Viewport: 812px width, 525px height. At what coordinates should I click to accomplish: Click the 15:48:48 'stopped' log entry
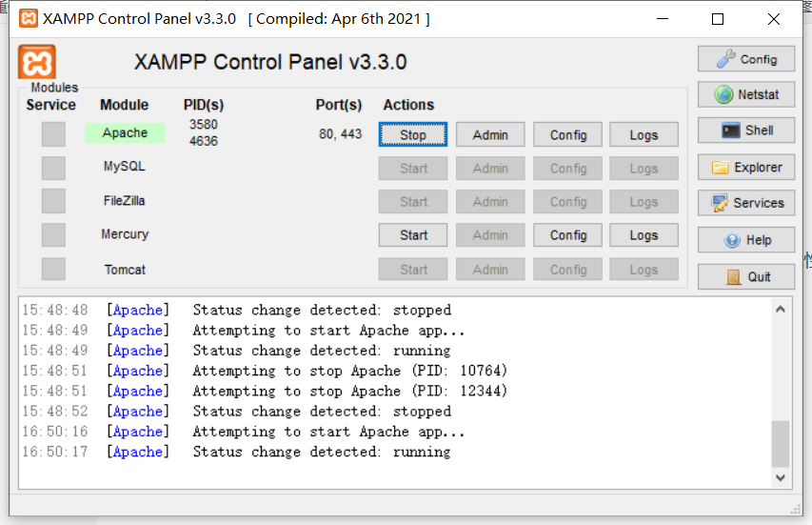pyautogui.click(x=237, y=310)
